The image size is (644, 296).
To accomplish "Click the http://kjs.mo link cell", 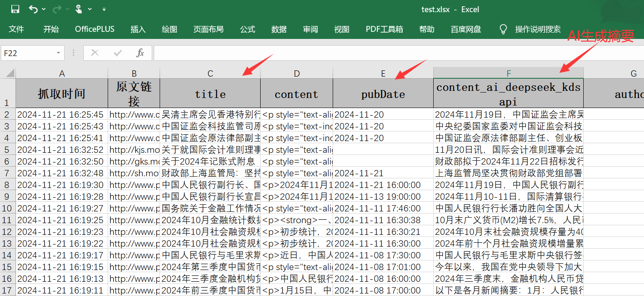I will click(x=134, y=149).
